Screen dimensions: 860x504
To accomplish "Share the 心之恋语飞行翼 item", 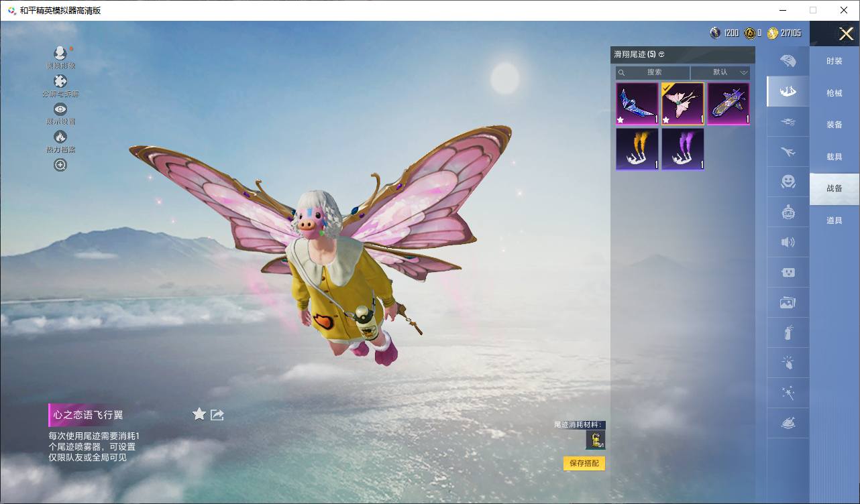I will pos(217,415).
